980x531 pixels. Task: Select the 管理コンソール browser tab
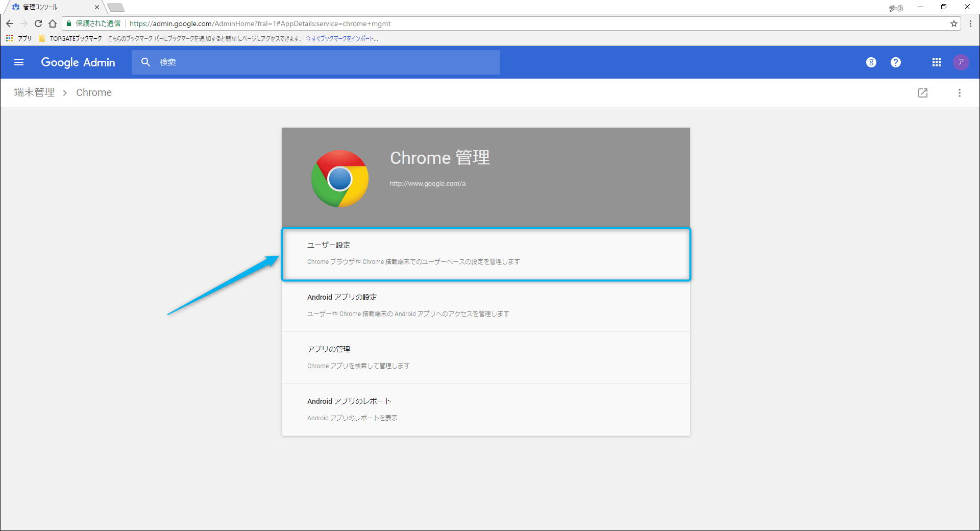click(x=55, y=7)
